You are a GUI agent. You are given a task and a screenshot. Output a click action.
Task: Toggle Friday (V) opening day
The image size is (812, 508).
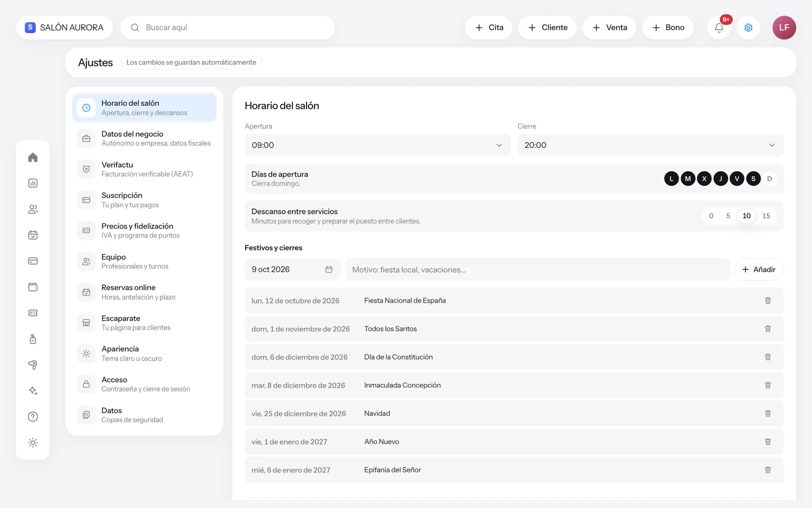pyautogui.click(x=737, y=179)
